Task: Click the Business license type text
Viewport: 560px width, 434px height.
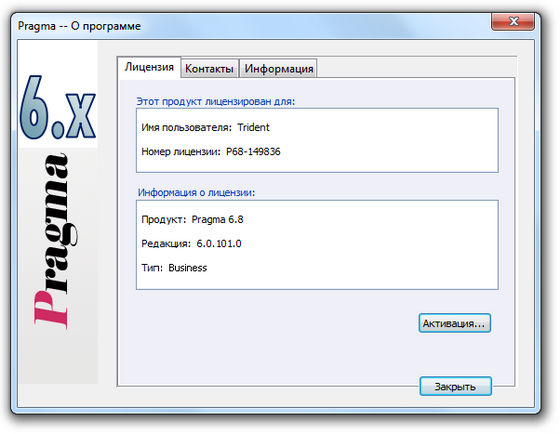Action: [x=188, y=268]
